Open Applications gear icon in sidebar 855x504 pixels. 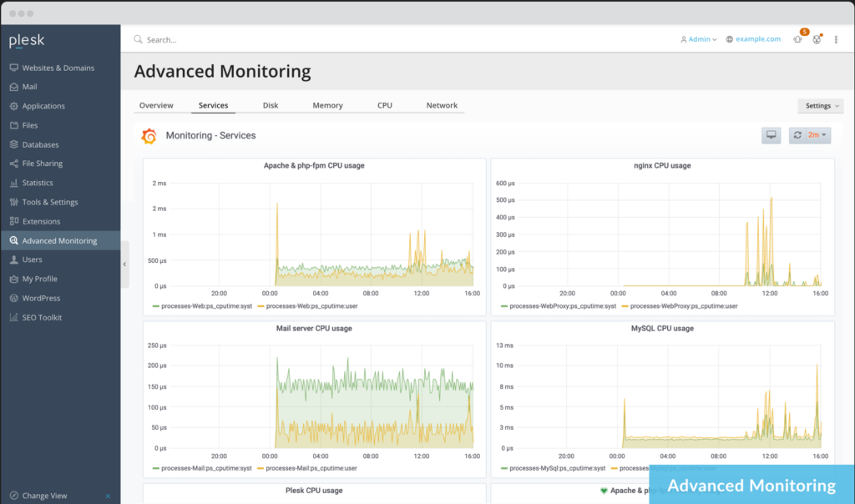click(13, 106)
